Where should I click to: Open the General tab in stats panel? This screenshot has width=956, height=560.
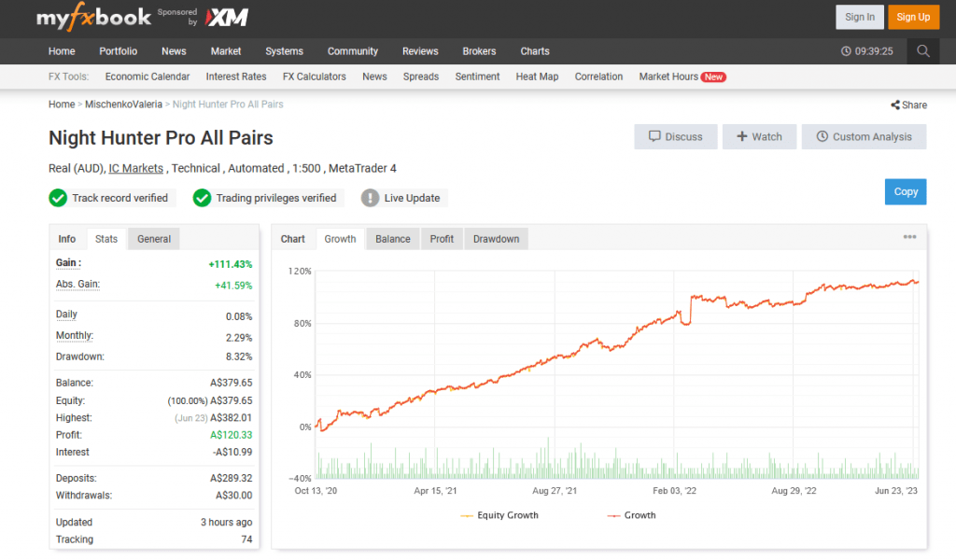154,239
